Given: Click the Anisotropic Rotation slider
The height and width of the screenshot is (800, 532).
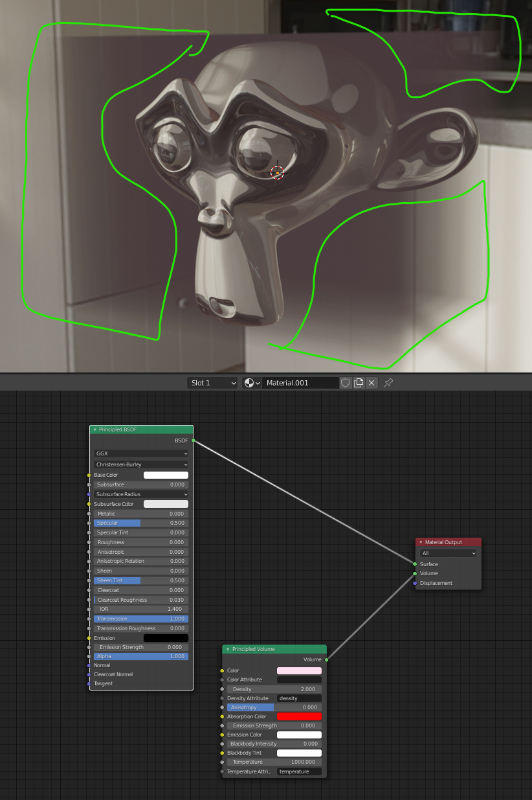Looking at the screenshot, I should (x=141, y=561).
